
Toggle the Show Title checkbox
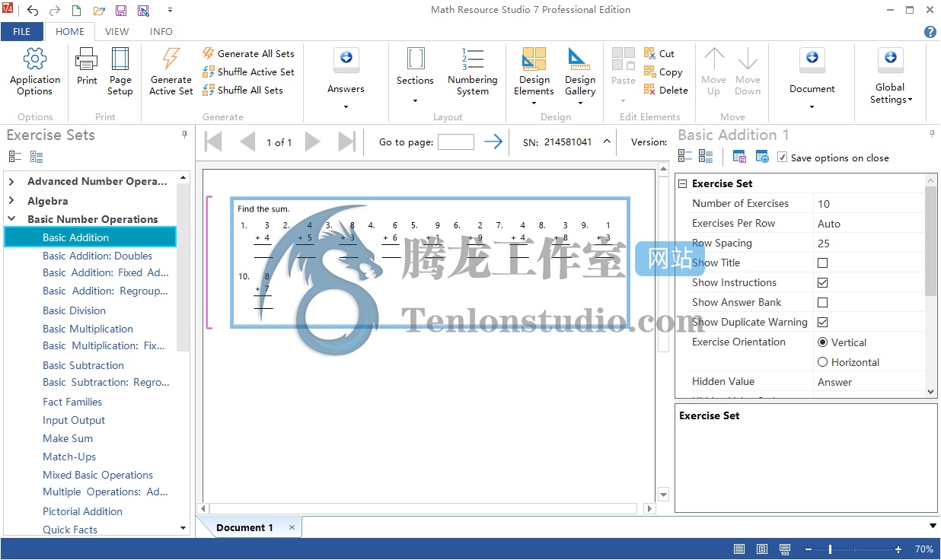[x=822, y=262]
